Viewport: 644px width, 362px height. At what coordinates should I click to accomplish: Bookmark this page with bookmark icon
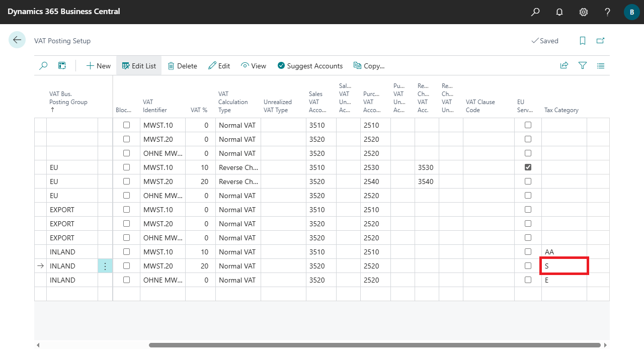coord(583,41)
